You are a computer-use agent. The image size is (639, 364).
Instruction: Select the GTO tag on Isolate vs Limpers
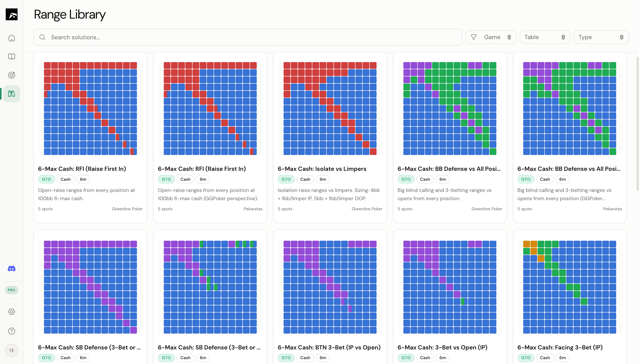click(286, 179)
